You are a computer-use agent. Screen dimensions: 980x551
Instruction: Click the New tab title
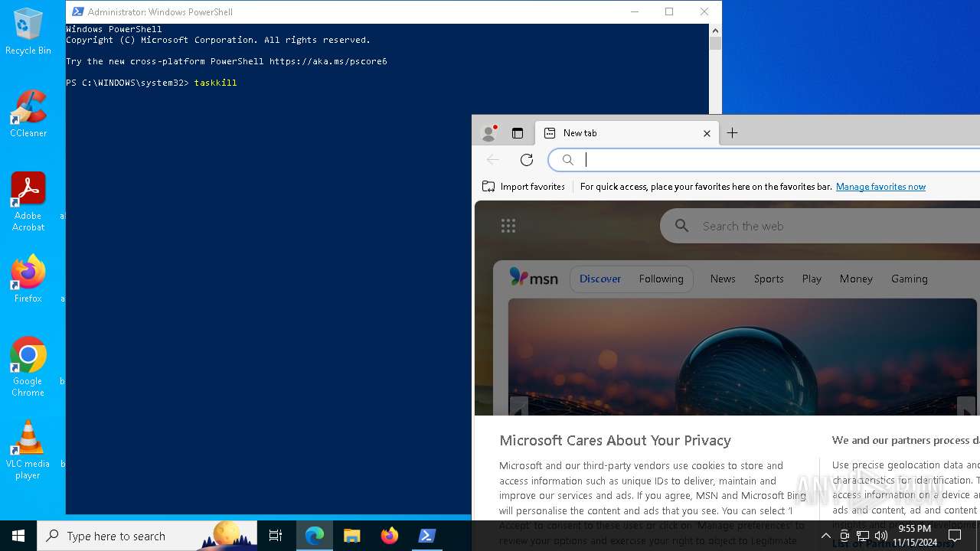pyautogui.click(x=580, y=133)
